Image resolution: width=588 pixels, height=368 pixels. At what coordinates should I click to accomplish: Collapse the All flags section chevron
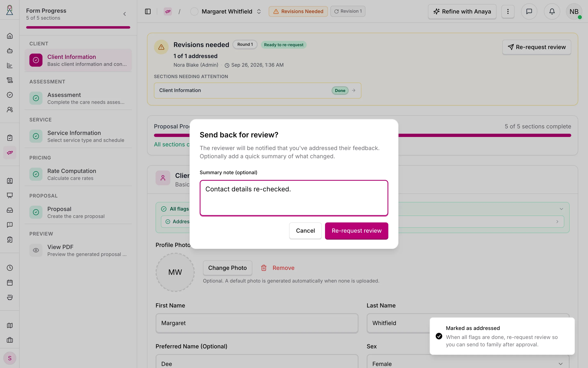coord(561,209)
